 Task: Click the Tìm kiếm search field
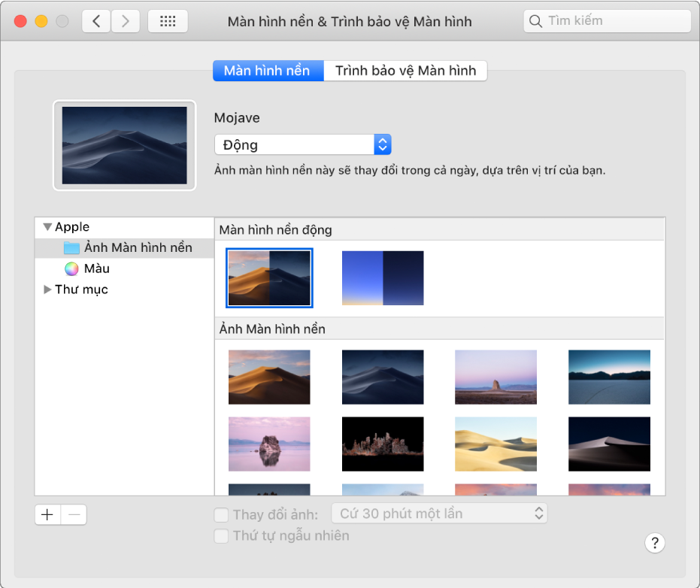click(608, 21)
